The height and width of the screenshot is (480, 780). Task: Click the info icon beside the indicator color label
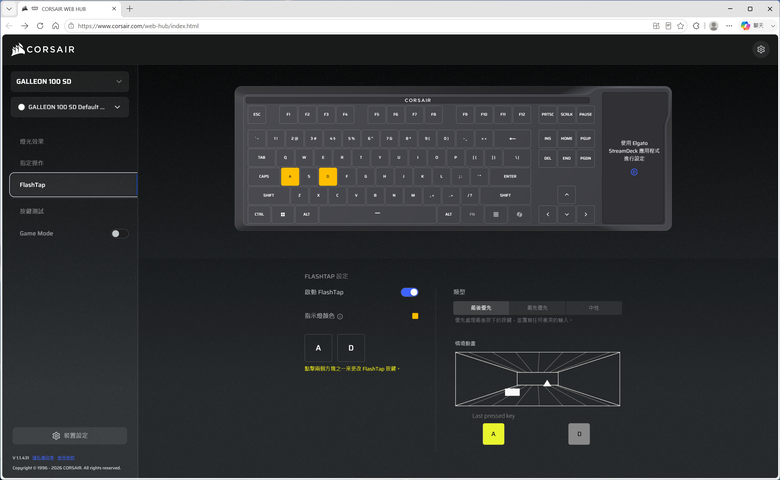pos(340,316)
